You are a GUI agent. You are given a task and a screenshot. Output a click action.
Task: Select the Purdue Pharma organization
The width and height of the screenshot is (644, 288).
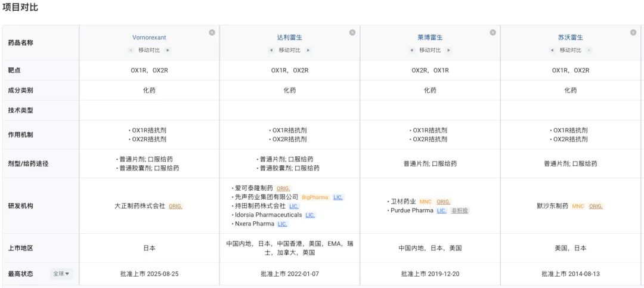(x=411, y=210)
